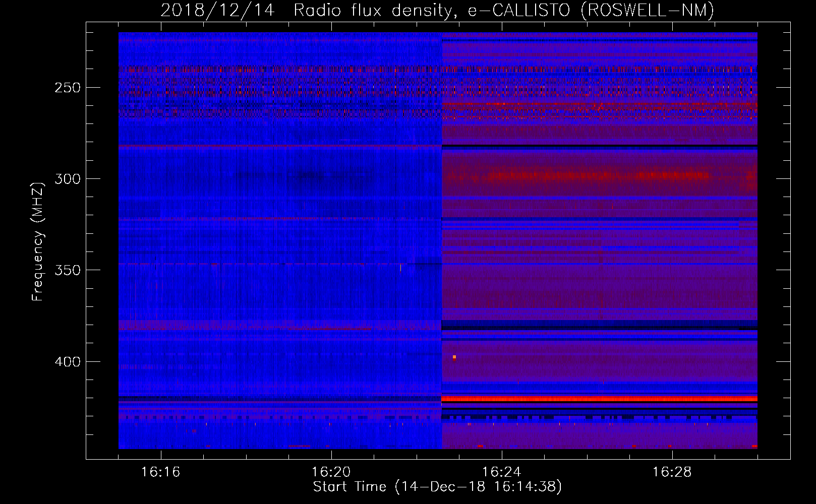The width and height of the screenshot is (816, 504).
Task: Click the x-axis label 'Start Time (14-Dec-18 16:14:38)'
Action: point(437,487)
